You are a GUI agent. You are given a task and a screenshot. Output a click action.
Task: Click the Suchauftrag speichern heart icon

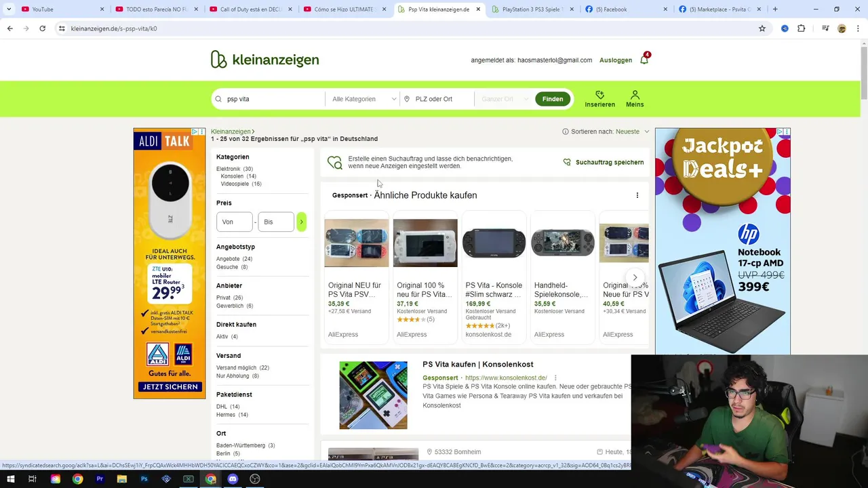coord(567,162)
